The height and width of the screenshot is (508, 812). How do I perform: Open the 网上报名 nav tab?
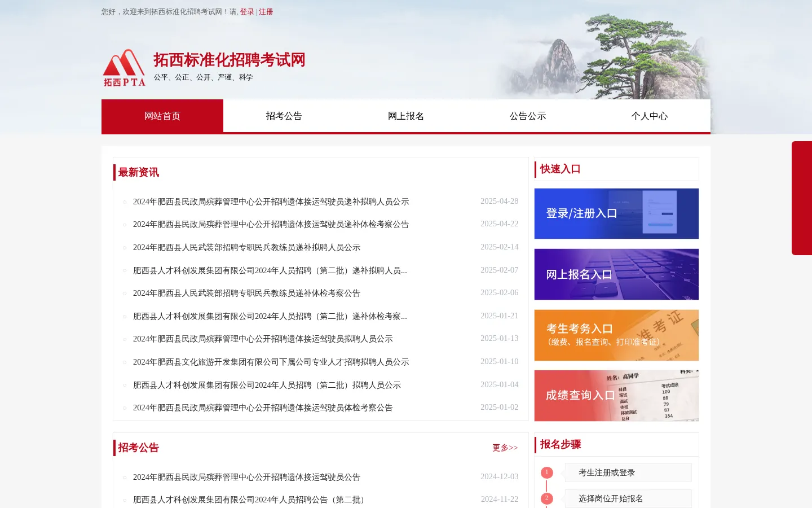click(x=406, y=116)
